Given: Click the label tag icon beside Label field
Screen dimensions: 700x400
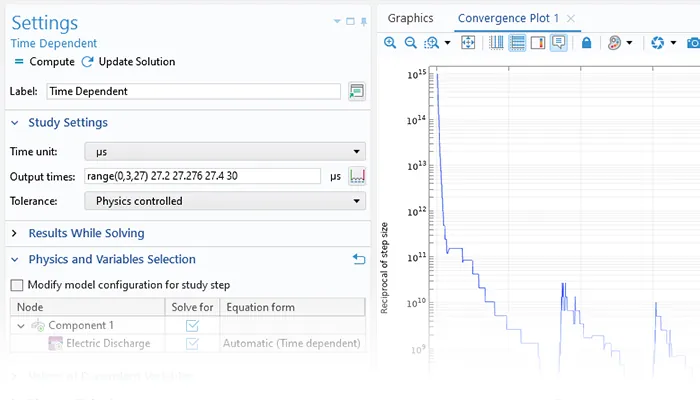Looking at the screenshot, I should [356, 91].
